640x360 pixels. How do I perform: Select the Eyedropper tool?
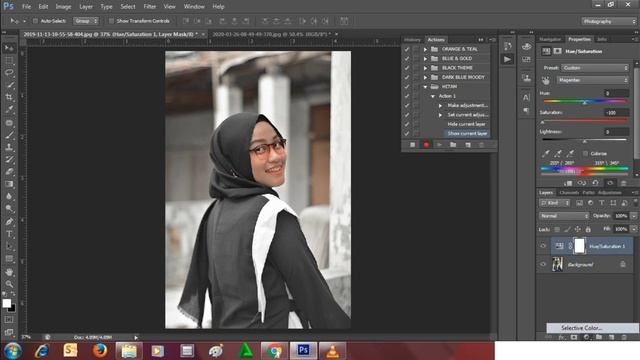coord(9,109)
